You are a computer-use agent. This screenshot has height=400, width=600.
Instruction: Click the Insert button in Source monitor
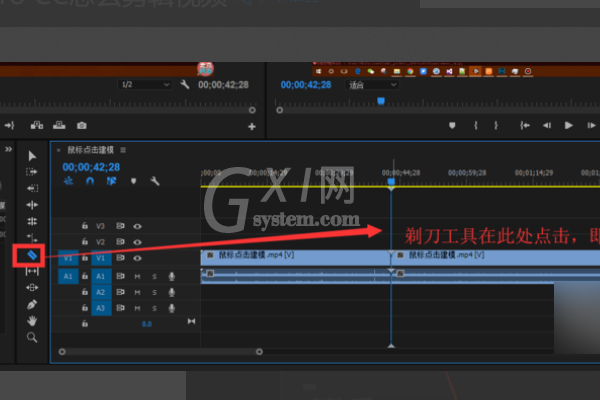[x=37, y=125]
